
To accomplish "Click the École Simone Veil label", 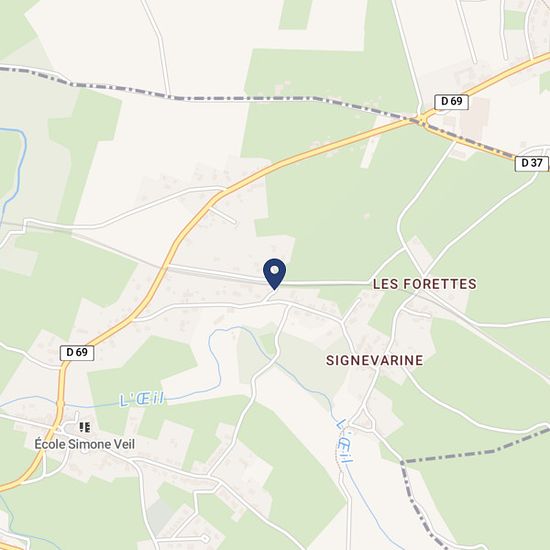I will tap(85, 444).
